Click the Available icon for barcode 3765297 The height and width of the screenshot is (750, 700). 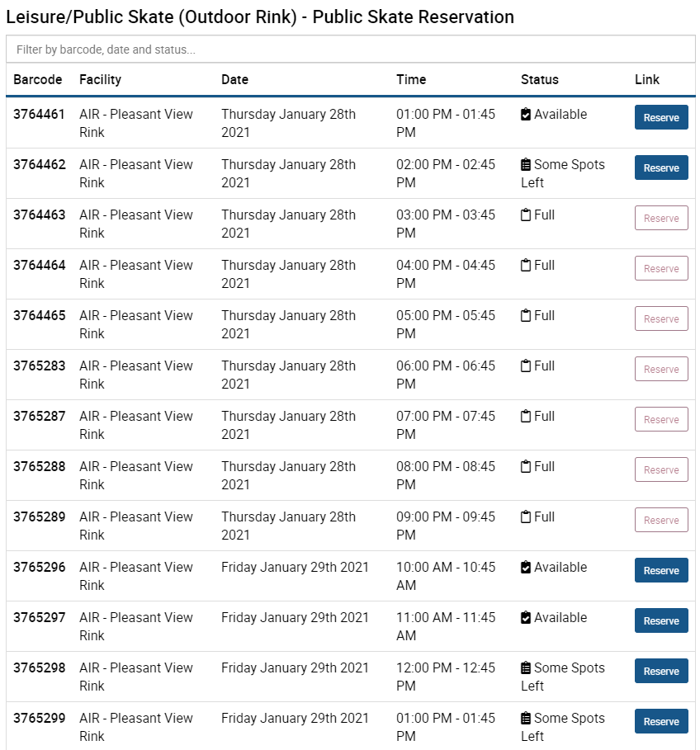[525, 617]
